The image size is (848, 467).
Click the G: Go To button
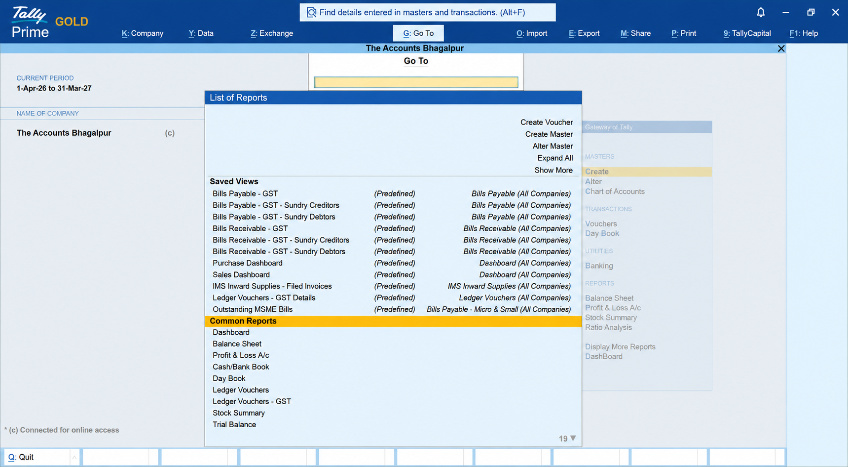(x=418, y=34)
